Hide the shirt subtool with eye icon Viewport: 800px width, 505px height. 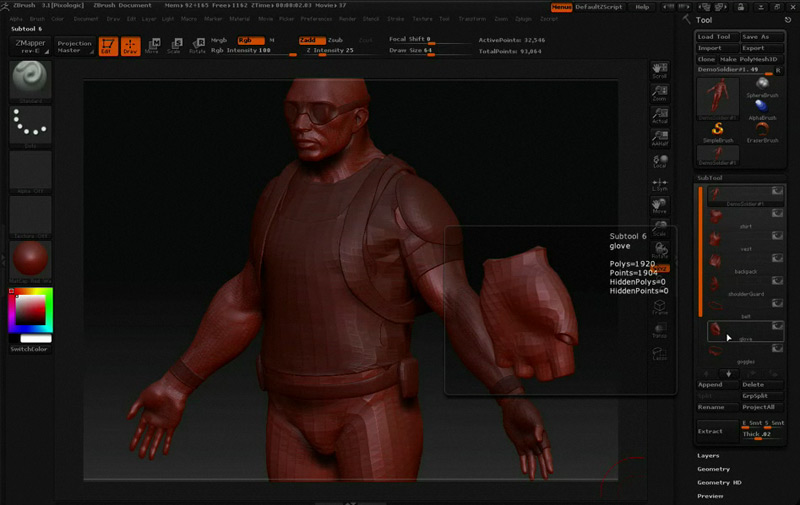[x=776, y=214]
